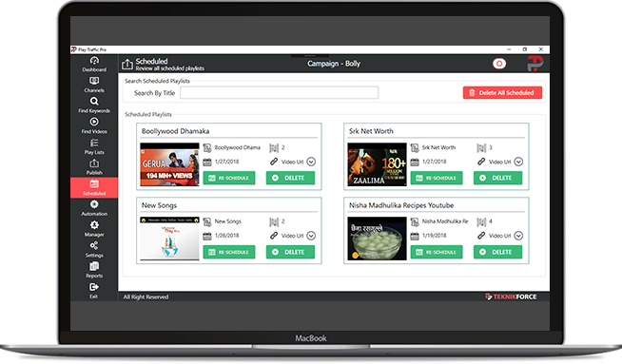
Task: Delete the Nisha Madhulika Recipes playlist
Action: point(497,252)
